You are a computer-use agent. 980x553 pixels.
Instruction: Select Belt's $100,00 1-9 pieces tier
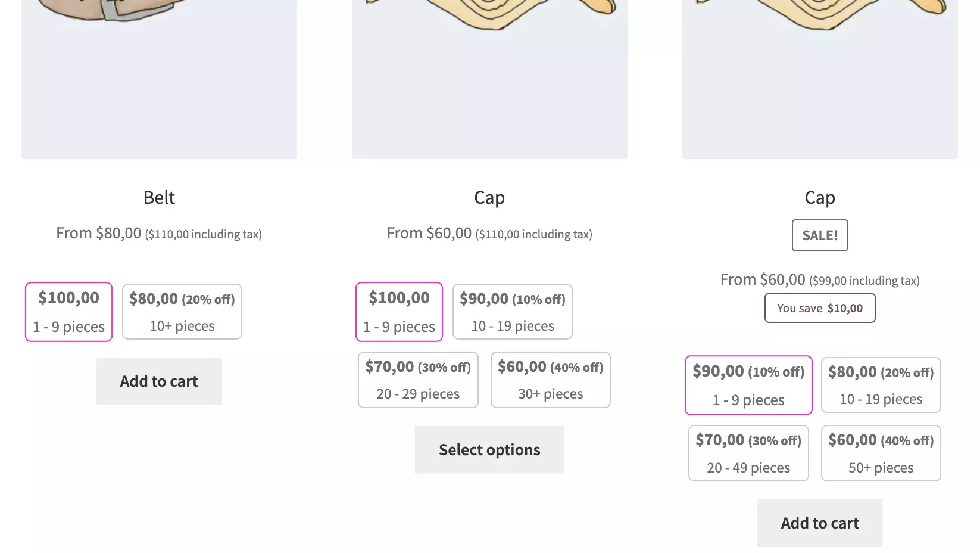(68, 312)
